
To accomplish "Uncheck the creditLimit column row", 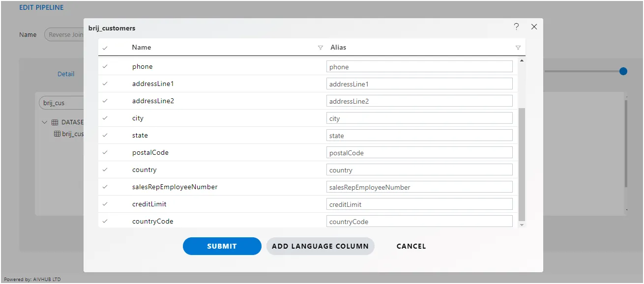I will pyautogui.click(x=105, y=204).
